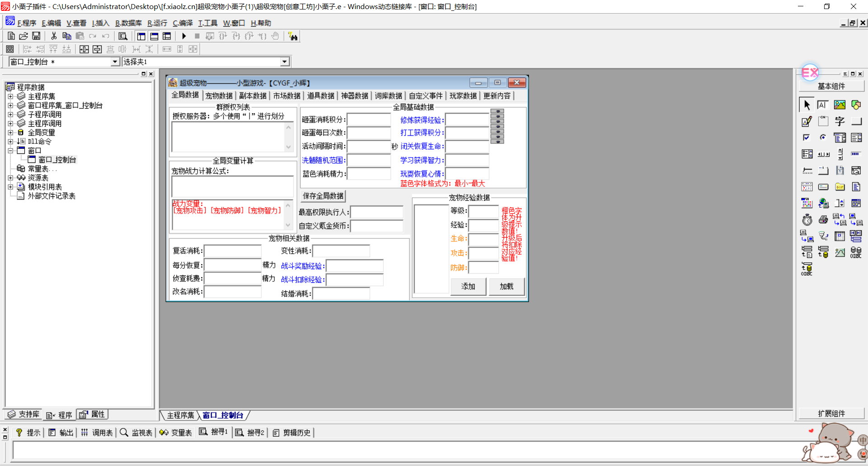This screenshot has height=466, width=868.
Task: Select the printer component icon
Action: tap(823, 220)
